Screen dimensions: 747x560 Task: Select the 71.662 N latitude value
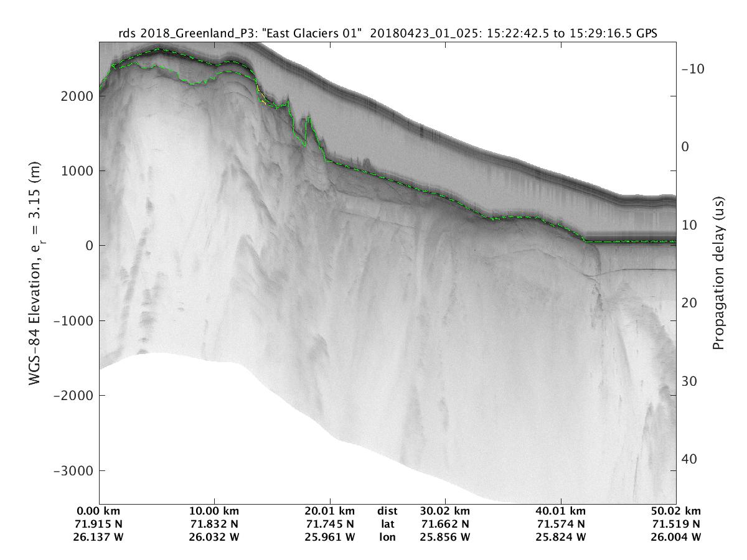(446, 524)
